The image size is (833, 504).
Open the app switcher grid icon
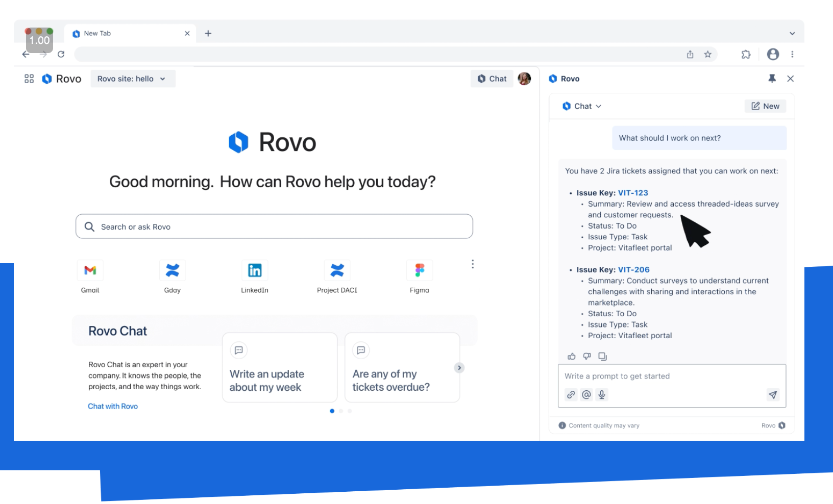[29, 79]
